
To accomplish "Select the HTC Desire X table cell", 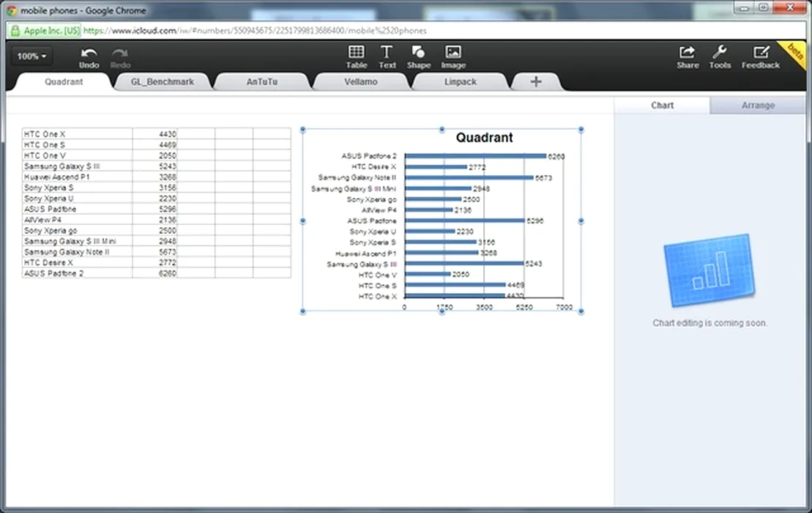I will pyautogui.click(x=77, y=262).
